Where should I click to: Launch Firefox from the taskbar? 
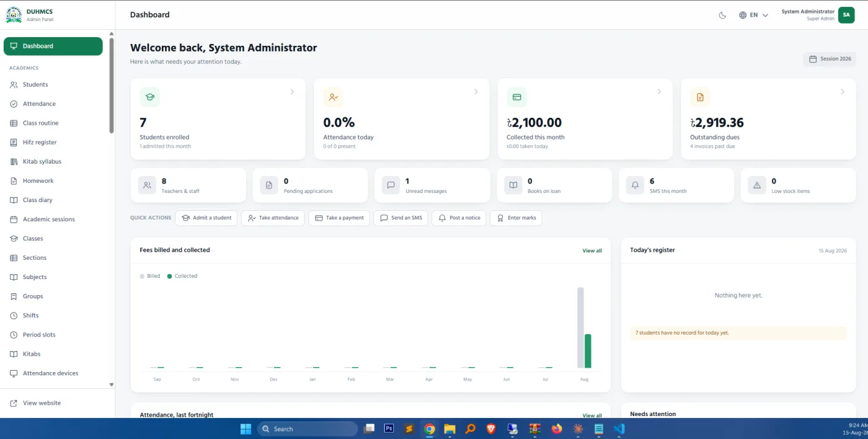(556, 428)
